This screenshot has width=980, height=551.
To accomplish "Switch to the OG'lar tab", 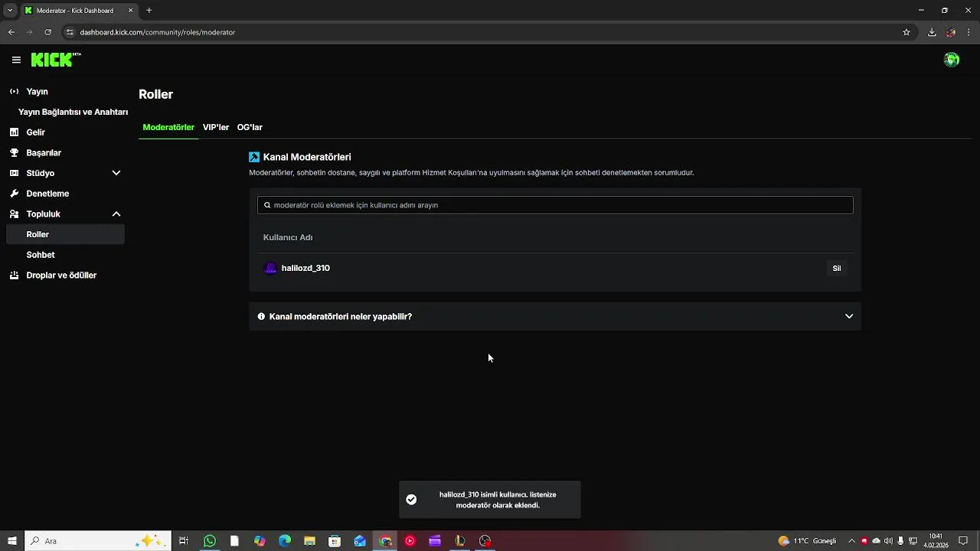I will pos(250,127).
